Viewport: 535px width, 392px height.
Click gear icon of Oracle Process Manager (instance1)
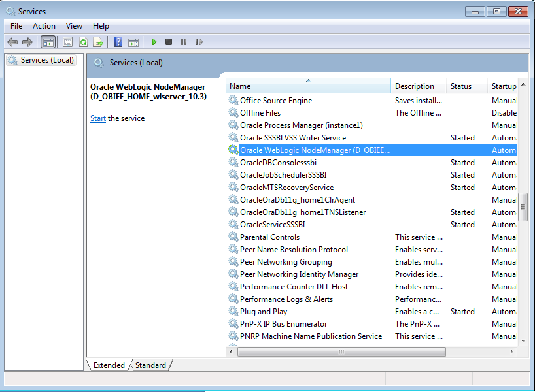point(233,125)
